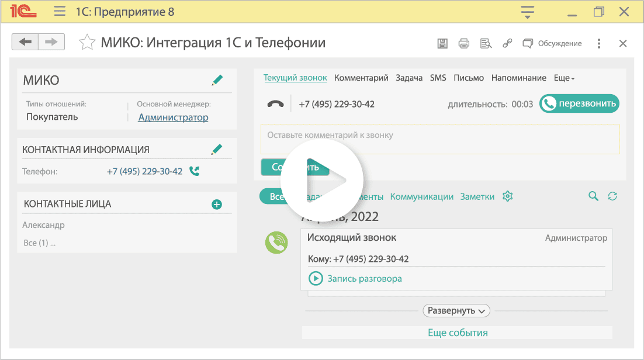The height and width of the screenshot is (360, 644).
Task: Click the search magnifier icon
Action: tap(593, 196)
